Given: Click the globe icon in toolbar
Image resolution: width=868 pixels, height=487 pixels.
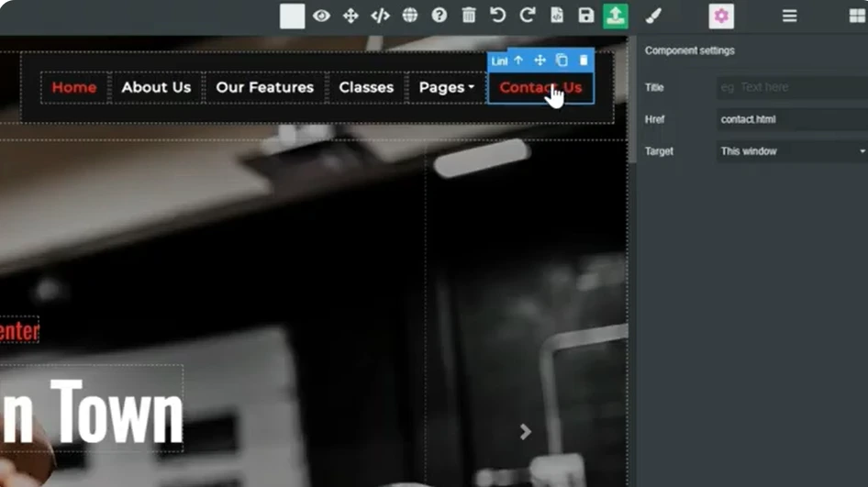Looking at the screenshot, I should click(410, 16).
